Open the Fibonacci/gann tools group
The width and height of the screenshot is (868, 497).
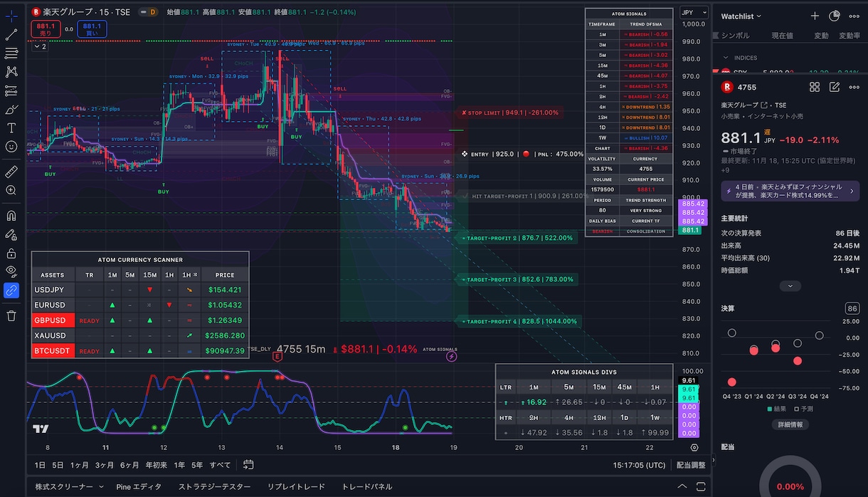[11, 53]
